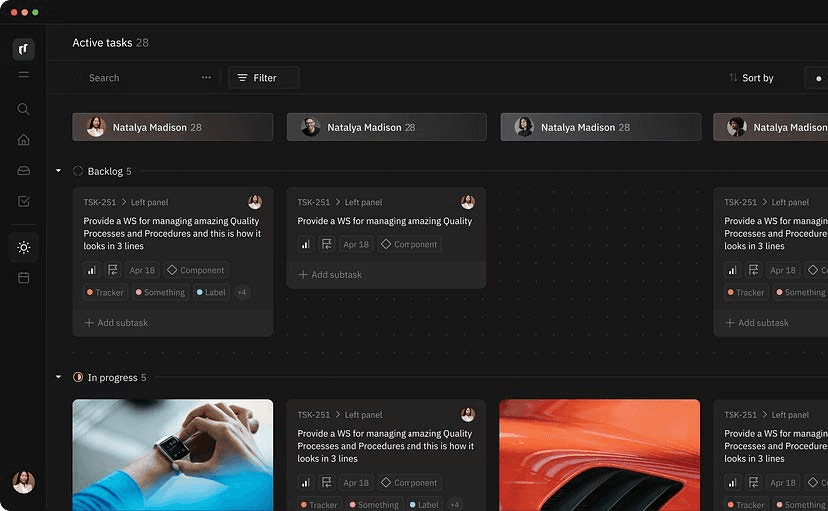Collapse the Backlog section arrow

[58, 171]
